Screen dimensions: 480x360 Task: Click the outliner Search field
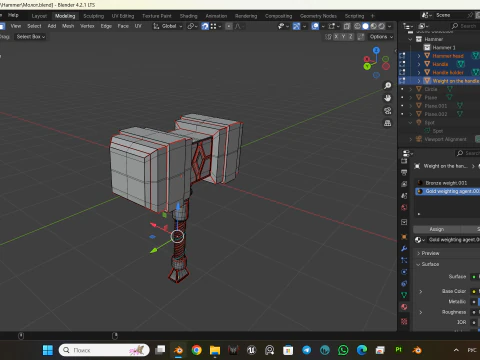click(x=465, y=26)
